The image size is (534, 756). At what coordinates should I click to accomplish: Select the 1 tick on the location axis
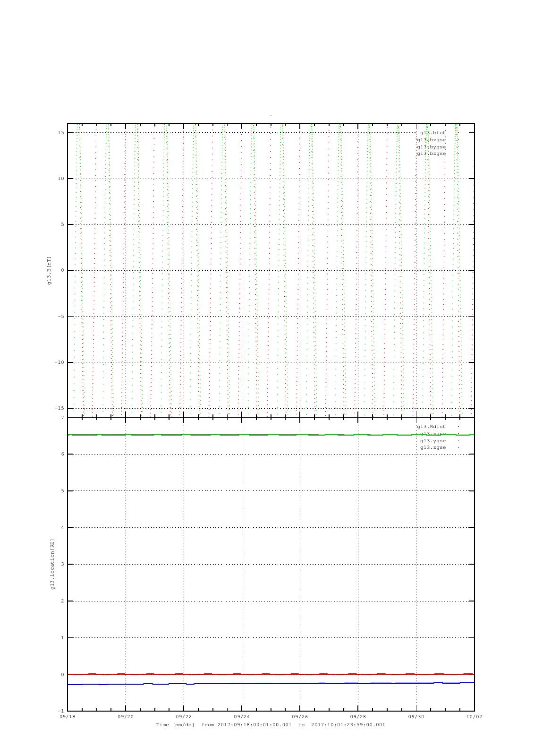62,638
